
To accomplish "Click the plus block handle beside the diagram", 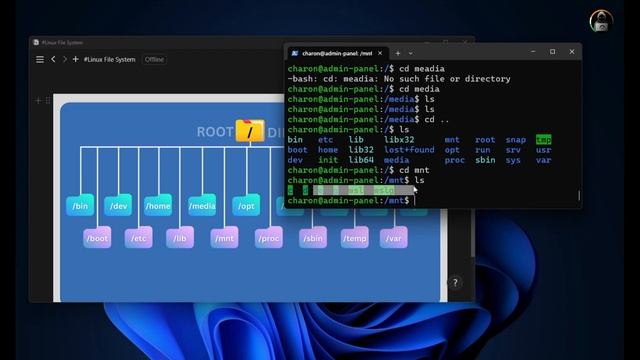I will pos(38,100).
